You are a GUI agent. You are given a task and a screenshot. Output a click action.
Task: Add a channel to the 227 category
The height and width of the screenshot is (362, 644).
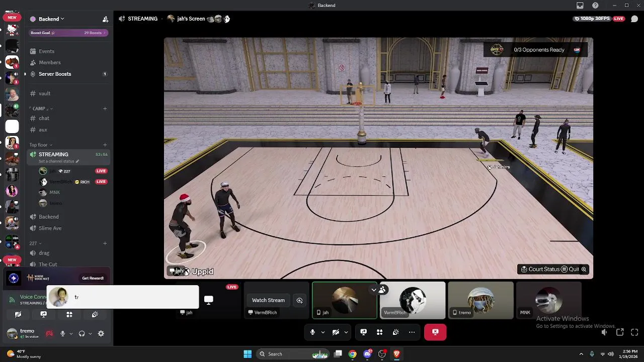pyautogui.click(x=105, y=243)
